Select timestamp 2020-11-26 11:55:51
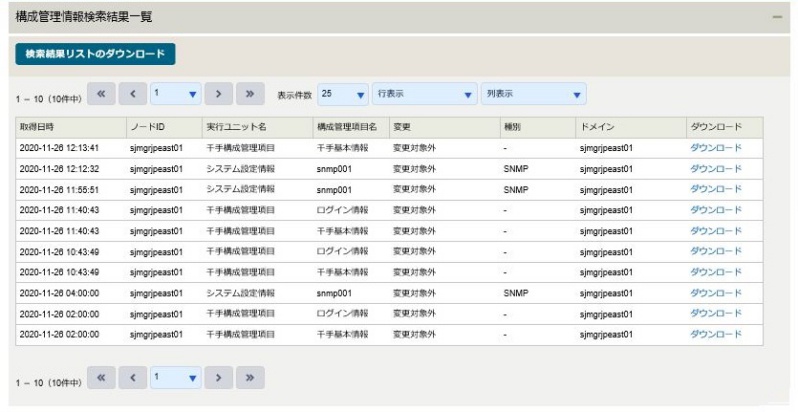 click(59, 190)
